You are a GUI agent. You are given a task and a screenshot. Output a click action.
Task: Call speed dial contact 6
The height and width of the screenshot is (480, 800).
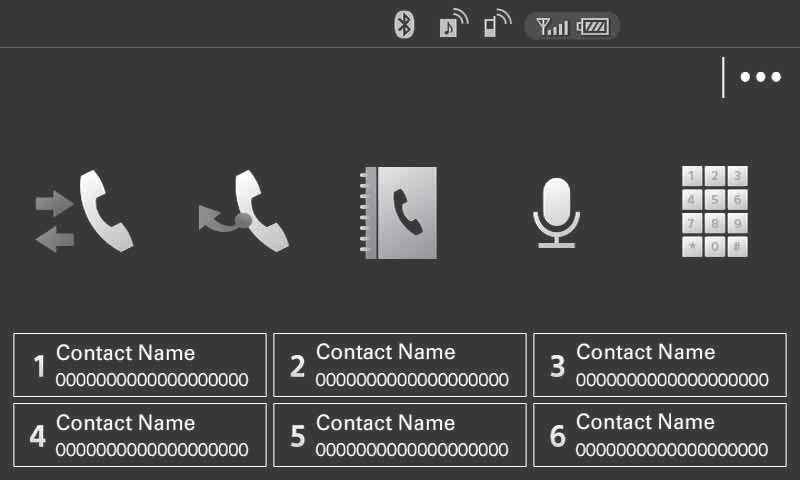pos(660,435)
